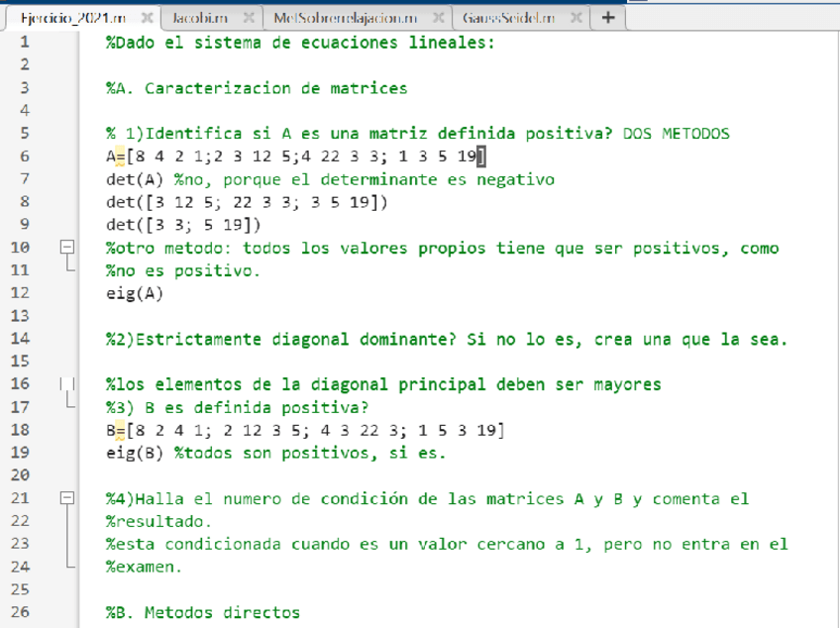Click line number 7 beside det(A)
The width and height of the screenshot is (840, 628).
tap(24, 179)
